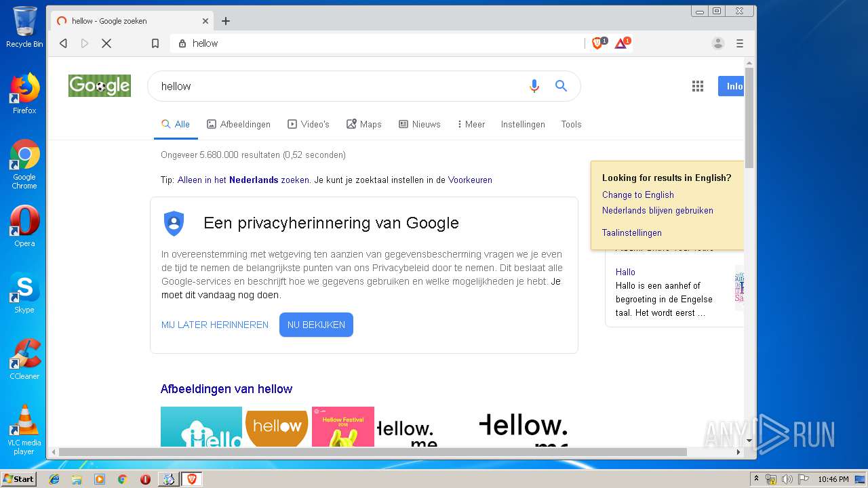Open Instellingen menu
The image size is (868, 488).
coord(523,125)
